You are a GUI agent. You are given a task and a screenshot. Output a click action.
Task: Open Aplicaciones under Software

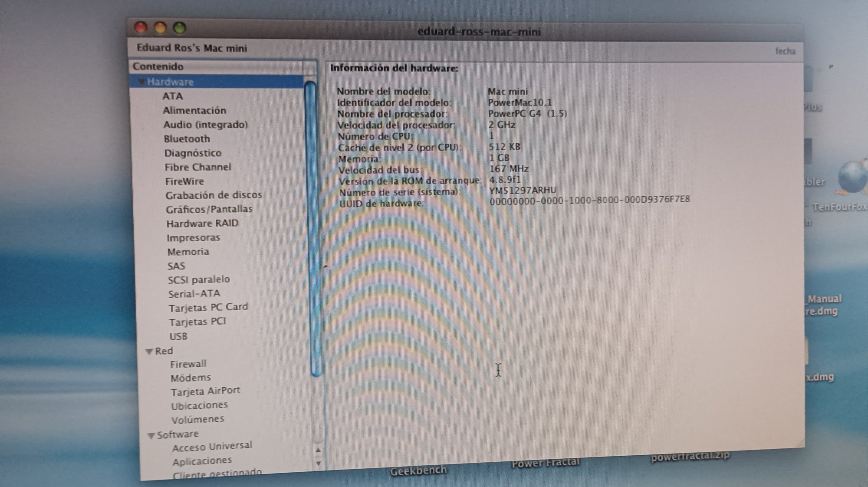coord(202,461)
